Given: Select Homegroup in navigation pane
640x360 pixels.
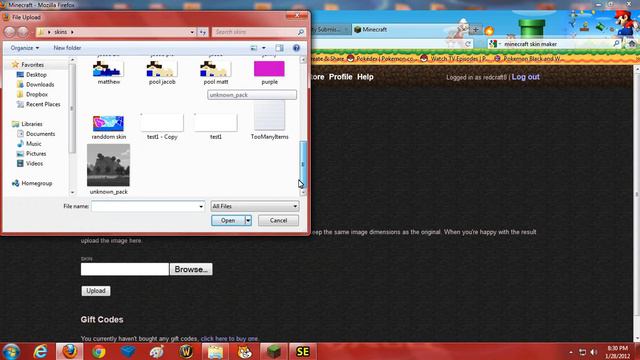Looking at the screenshot, I should coord(36,183).
